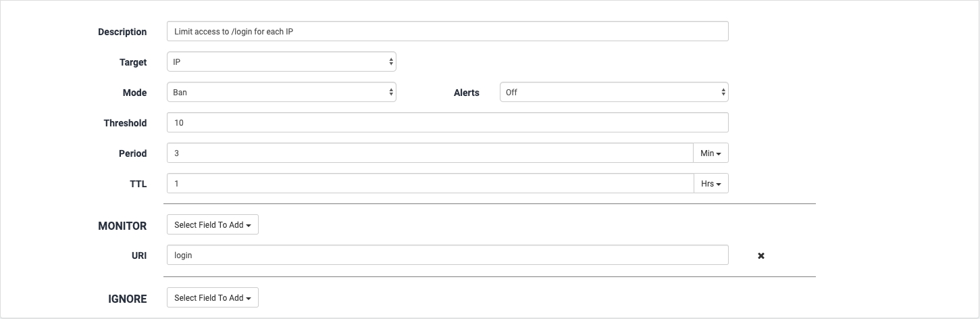Viewport: 980px width, 319px height.
Task: Click the URI field containing login
Action: click(447, 255)
